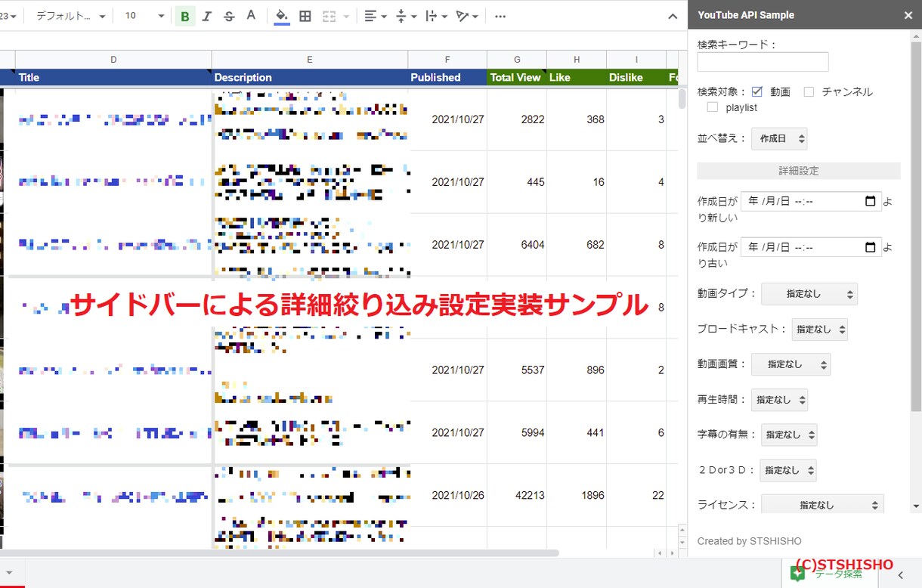This screenshot has height=588, width=922.
Task: Click the Description header cell
Action: (310, 77)
